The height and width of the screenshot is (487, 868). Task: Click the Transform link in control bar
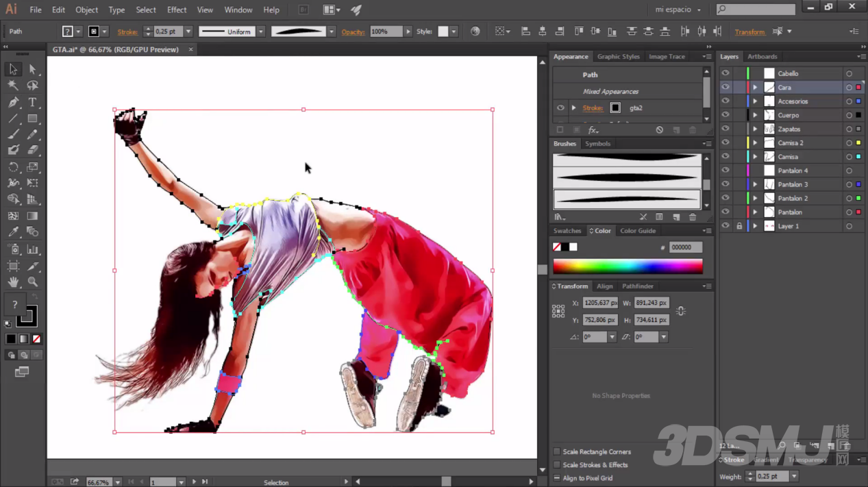click(749, 32)
